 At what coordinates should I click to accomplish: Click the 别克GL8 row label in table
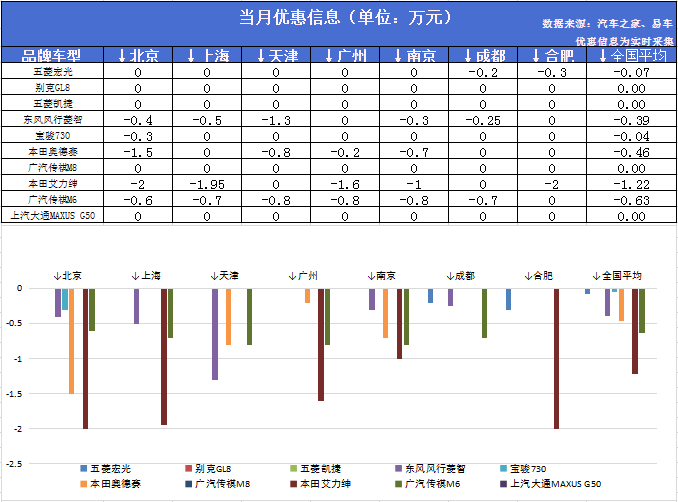coord(52,87)
